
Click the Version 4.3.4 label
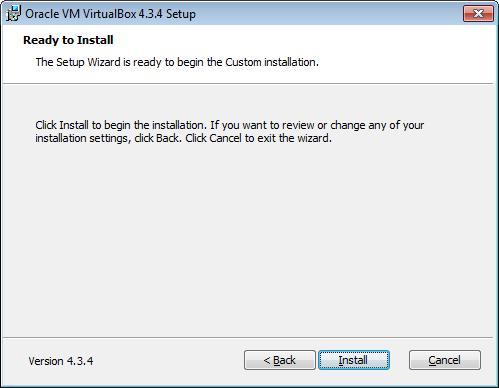pos(61,361)
